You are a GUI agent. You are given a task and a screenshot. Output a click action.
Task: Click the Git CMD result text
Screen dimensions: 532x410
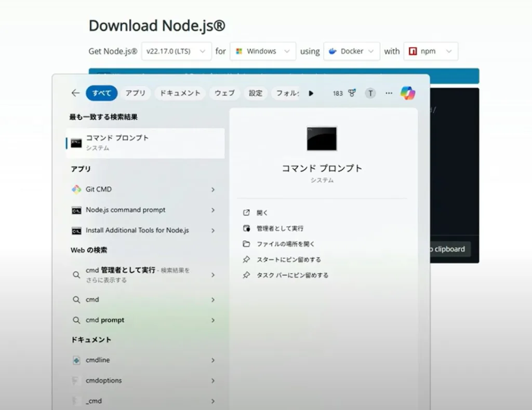pyautogui.click(x=98, y=189)
